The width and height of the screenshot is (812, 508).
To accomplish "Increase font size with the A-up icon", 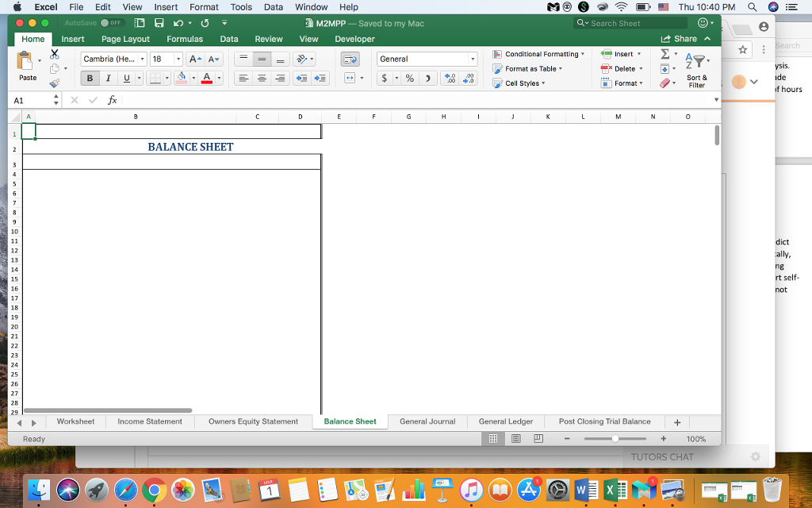I will pos(195,59).
